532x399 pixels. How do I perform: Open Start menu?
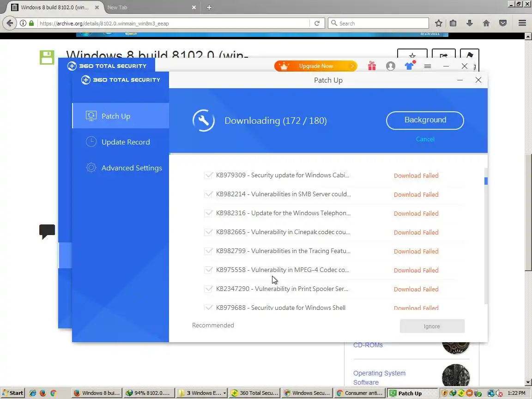coord(13,393)
